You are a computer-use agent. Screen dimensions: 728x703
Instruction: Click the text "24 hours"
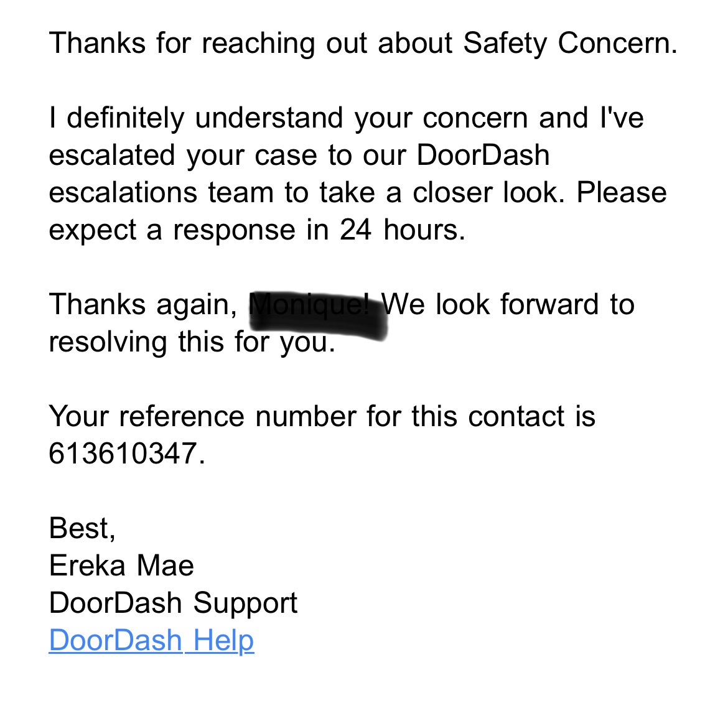click(x=401, y=230)
